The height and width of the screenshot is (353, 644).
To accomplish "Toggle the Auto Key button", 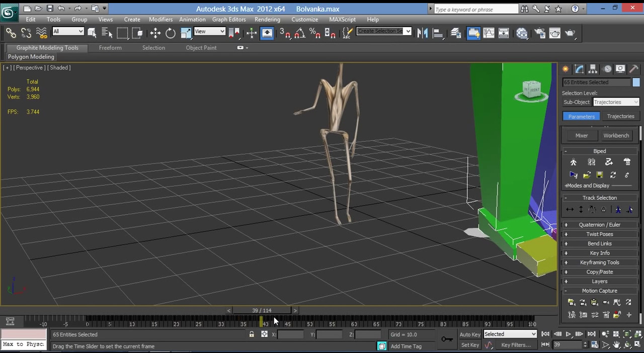I will click(470, 334).
